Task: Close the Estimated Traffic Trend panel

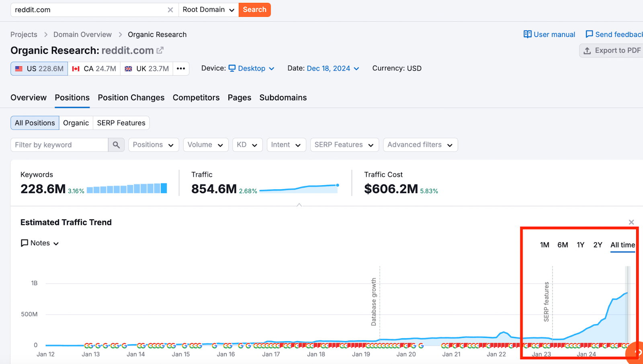Action: pos(631,222)
